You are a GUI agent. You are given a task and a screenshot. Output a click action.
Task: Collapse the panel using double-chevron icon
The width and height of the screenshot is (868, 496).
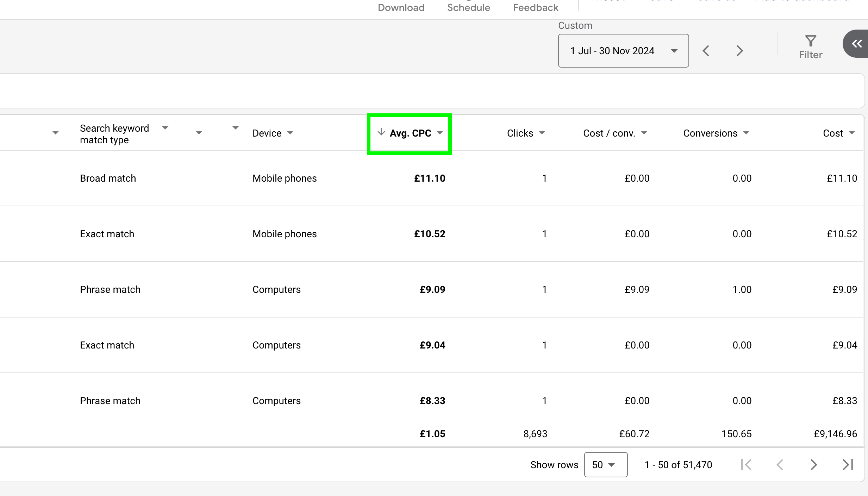tap(857, 44)
